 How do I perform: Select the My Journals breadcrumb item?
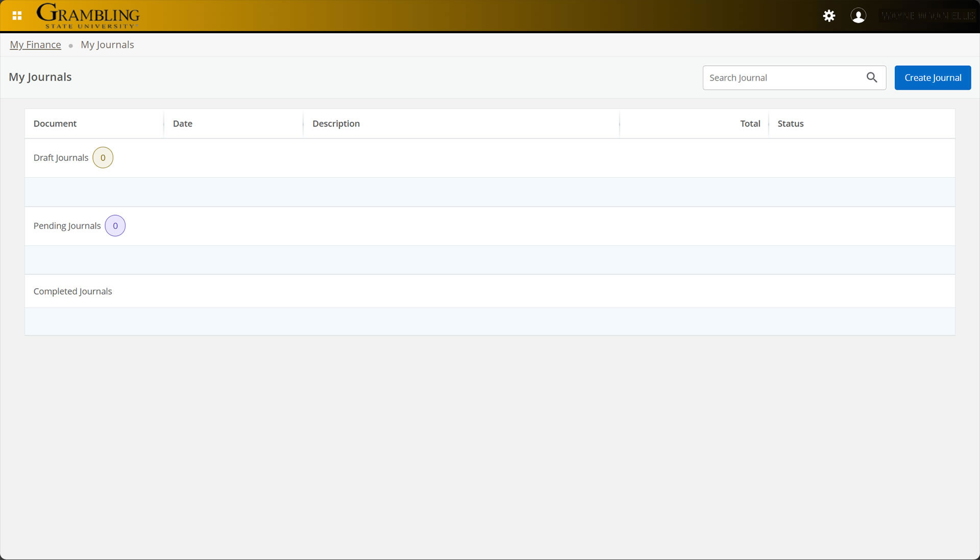(x=107, y=44)
